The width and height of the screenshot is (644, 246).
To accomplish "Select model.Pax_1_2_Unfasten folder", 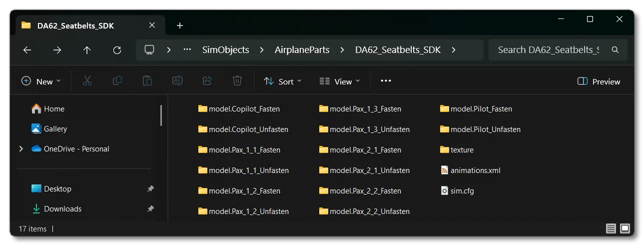I will point(243,211).
